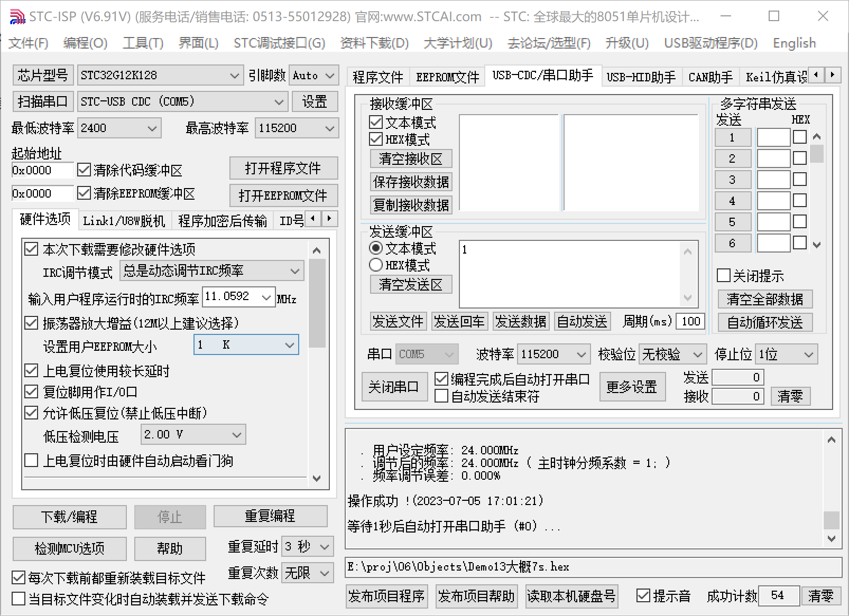Viewport: 849px width, 616px height.
Task: Click the right arrow of the top tab strip
Action: coord(833,75)
